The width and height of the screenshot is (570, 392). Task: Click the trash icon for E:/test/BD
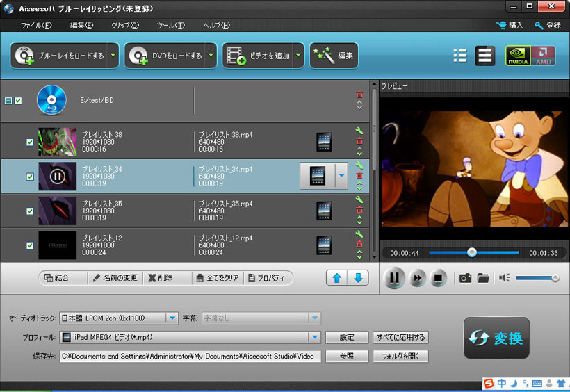[359, 95]
